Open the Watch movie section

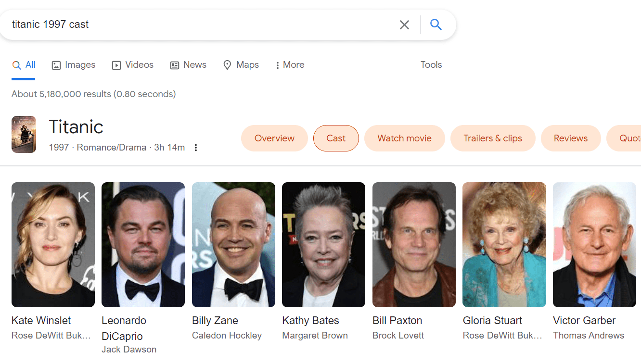tap(404, 138)
